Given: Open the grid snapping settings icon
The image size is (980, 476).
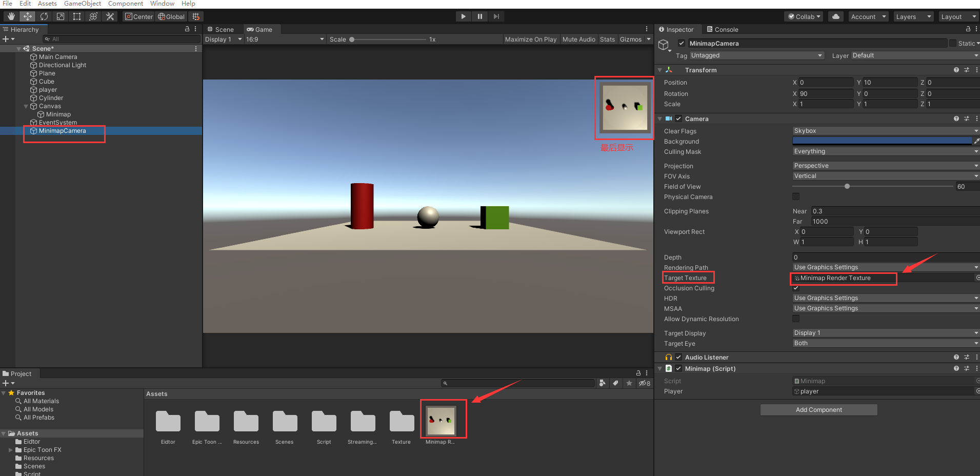Looking at the screenshot, I should coord(196,16).
